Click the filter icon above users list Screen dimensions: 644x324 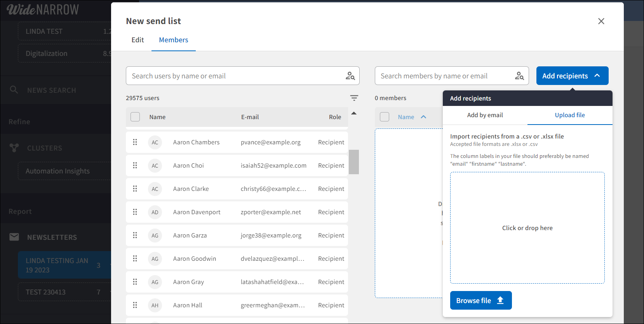tap(354, 98)
